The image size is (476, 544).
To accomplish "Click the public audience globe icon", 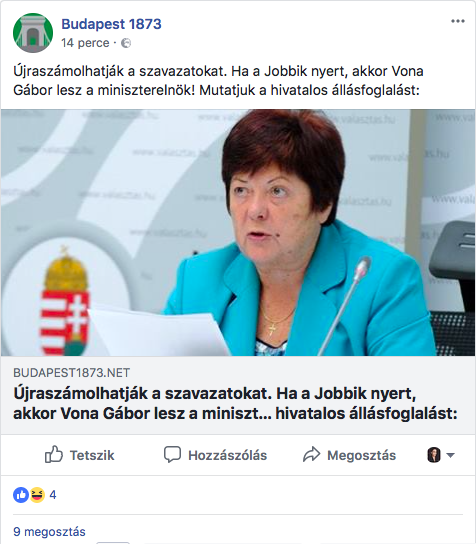I will click(126, 43).
